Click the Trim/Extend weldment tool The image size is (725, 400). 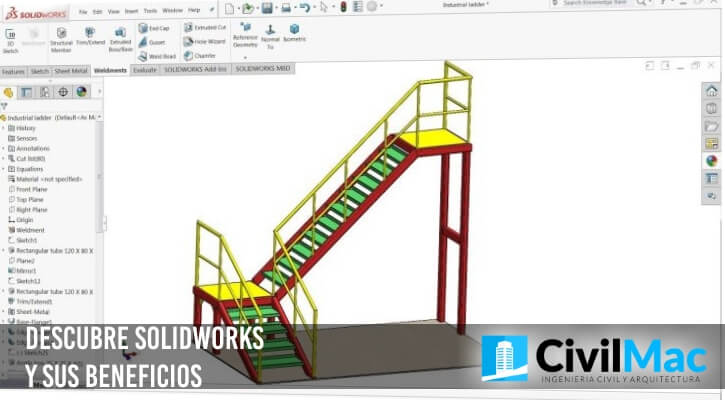[x=91, y=37]
